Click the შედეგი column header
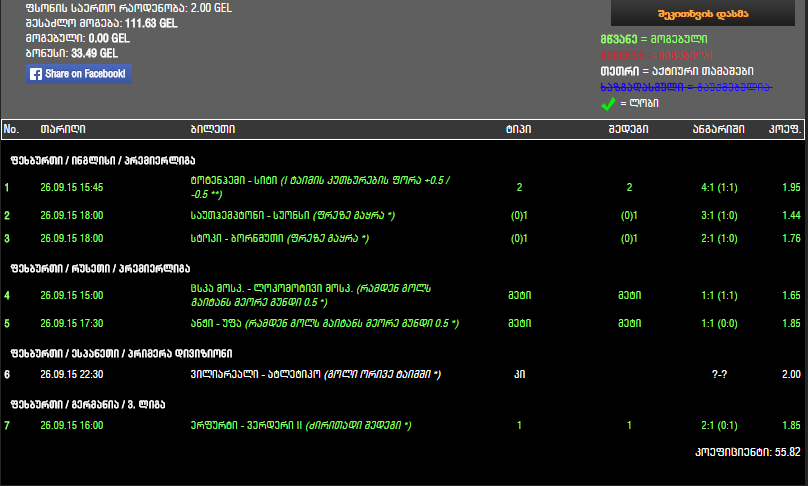 [628, 129]
